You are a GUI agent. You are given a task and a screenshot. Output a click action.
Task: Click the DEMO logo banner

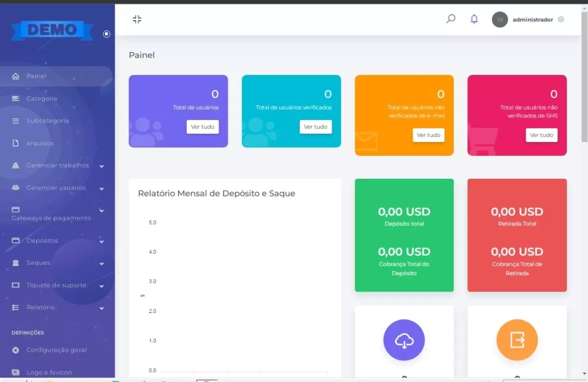point(52,30)
